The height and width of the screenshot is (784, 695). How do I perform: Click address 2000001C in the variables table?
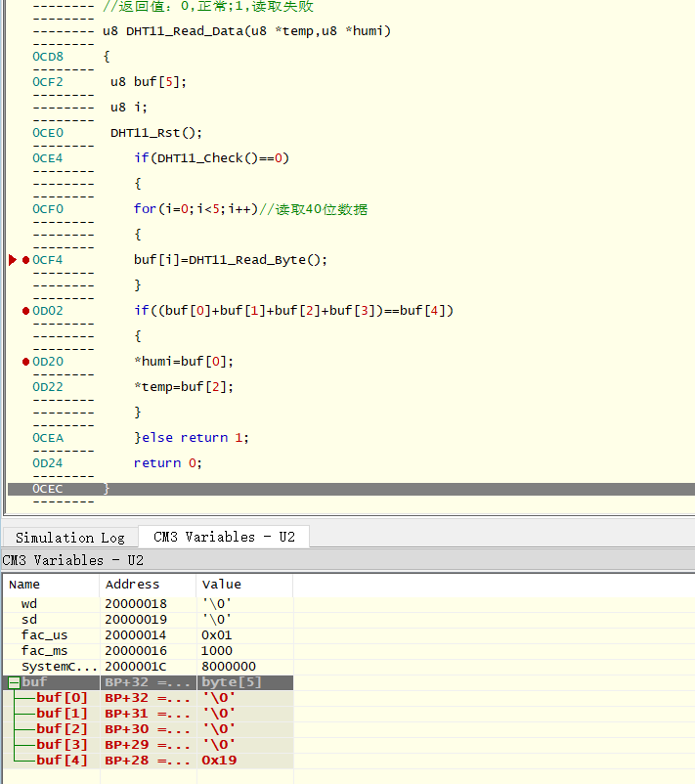point(136,667)
